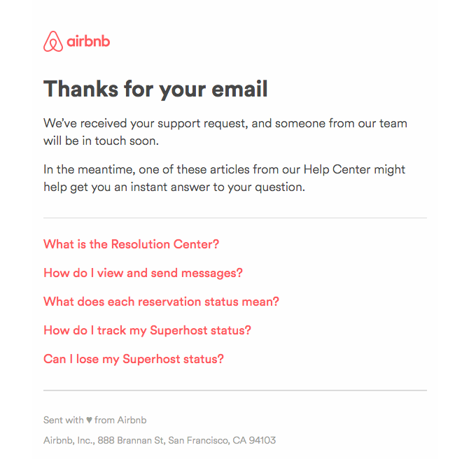Viewport: 476px width, 473px height.
Task: Click the 'We've received your support request' paragraph
Action: [x=225, y=131]
